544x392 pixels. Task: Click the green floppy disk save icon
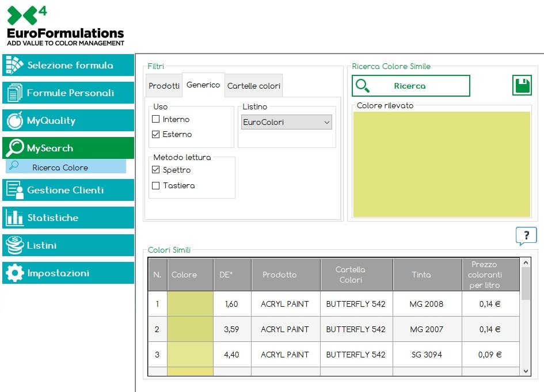pos(522,85)
